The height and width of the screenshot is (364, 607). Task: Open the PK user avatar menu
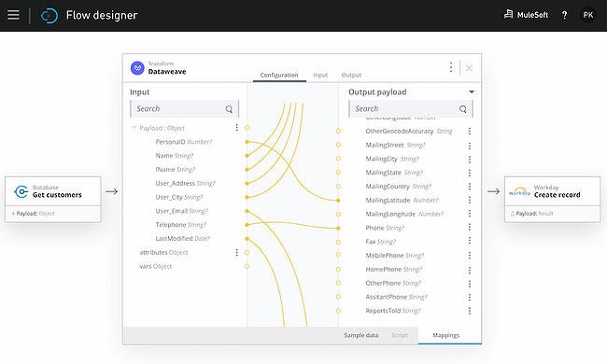(x=588, y=15)
